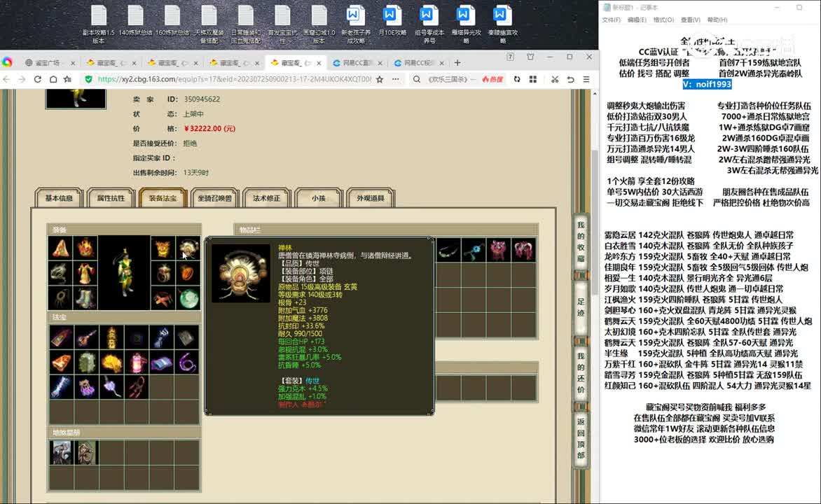The image size is (821, 504).
Task: Open the 编辑(E) menu in Notepad
Action: 637,20
